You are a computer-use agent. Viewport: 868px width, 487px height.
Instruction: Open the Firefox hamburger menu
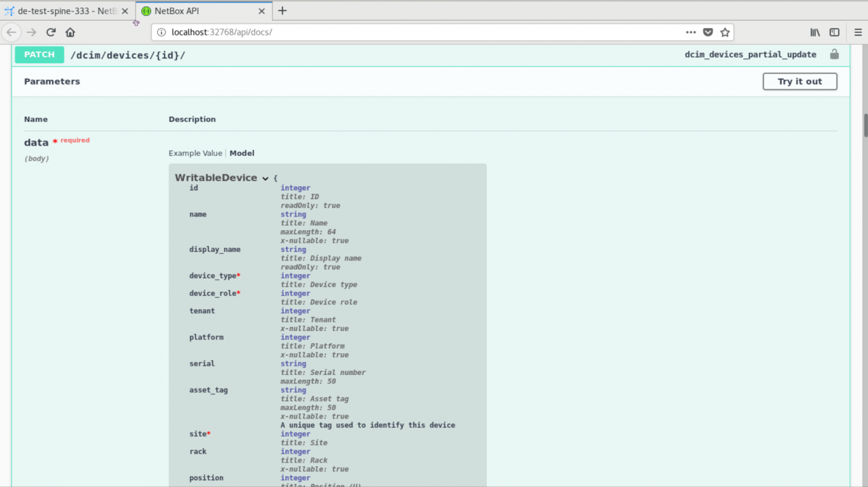pyautogui.click(x=858, y=32)
